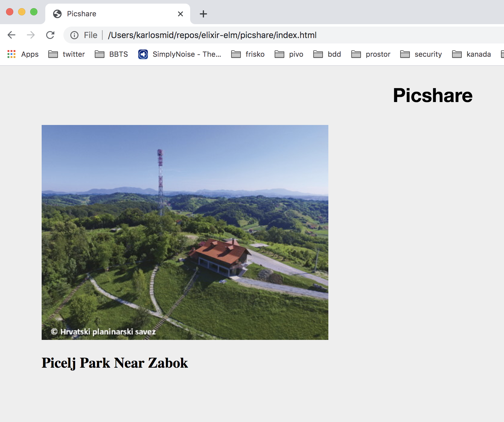Image resolution: width=504 pixels, height=422 pixels.
Task: Open the pivo bookmark folder
Action: pyautogui.click(x=289, y=54)
